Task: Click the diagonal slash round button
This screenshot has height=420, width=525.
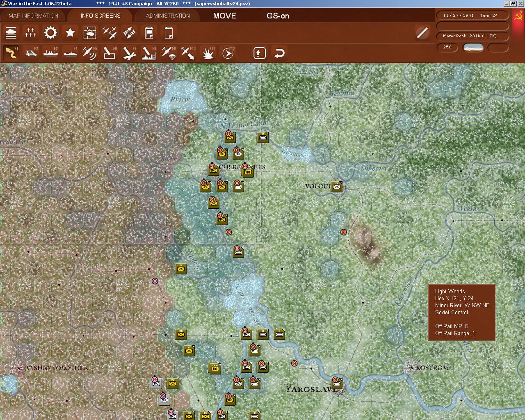Action: [x=422, y=32]
